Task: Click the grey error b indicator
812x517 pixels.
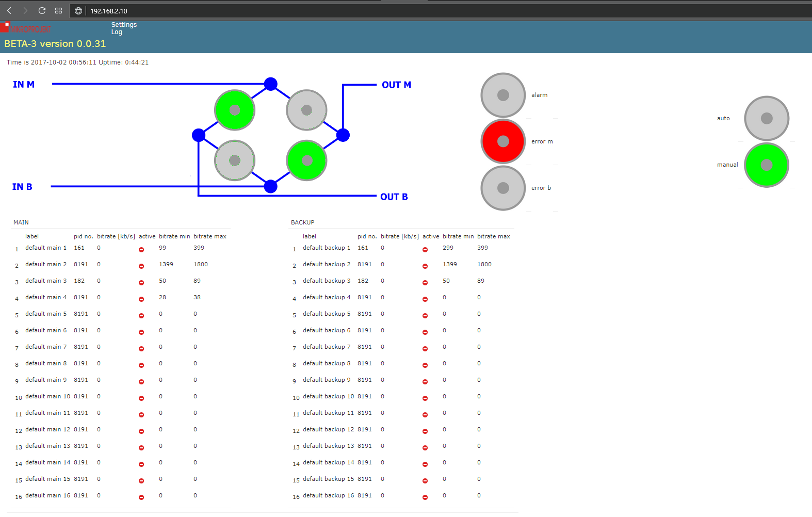Action: [x=503, y=188]
